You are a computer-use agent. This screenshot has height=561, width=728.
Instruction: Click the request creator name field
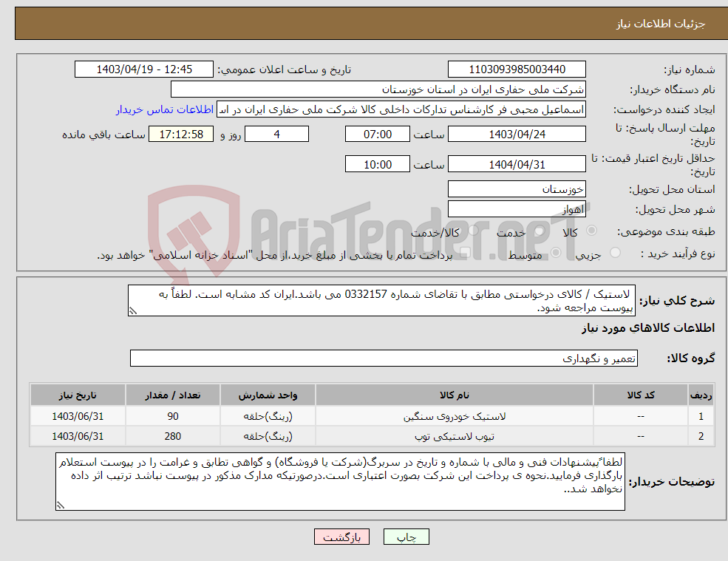coord(401,109)
